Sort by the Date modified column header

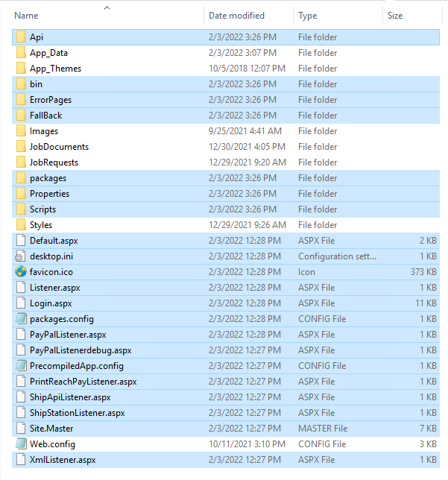[236, 16]
